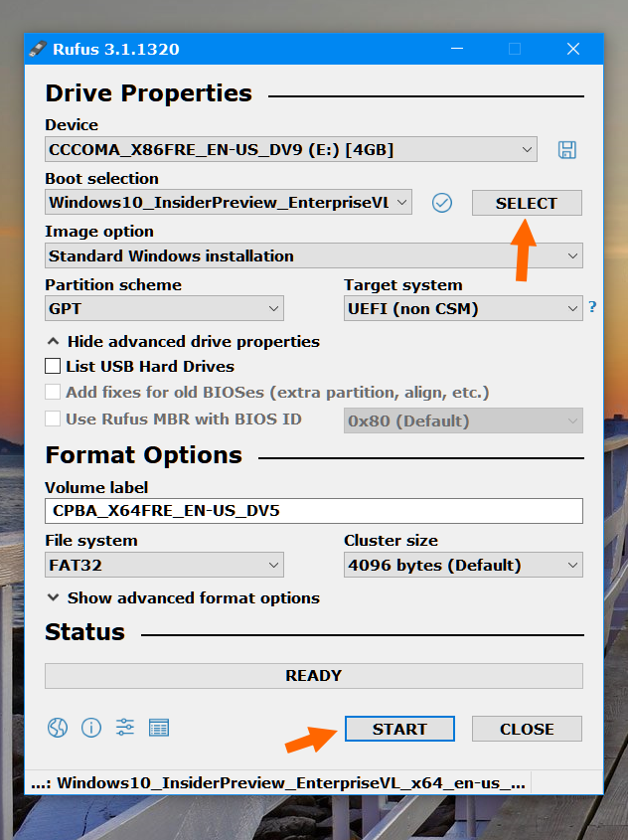Expand the Image option dropdown
This screenshot has height=840, width=628.
[314, 255]
